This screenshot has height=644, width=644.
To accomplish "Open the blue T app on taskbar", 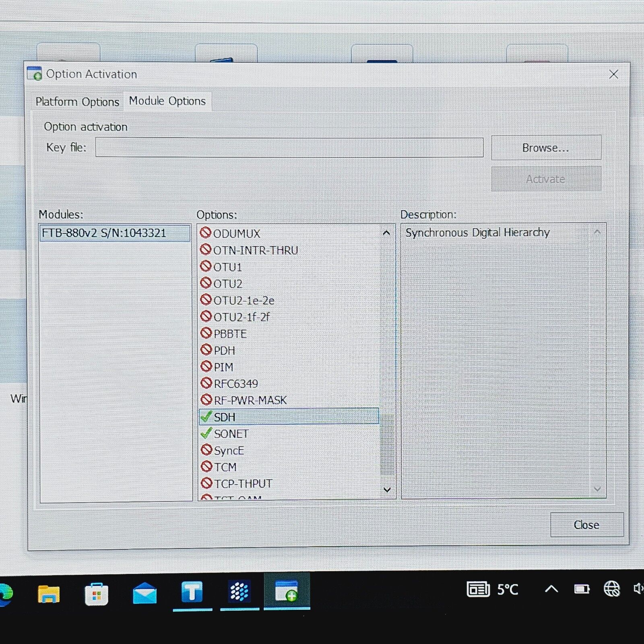I will pyautogui.click(x=192, y=592).
